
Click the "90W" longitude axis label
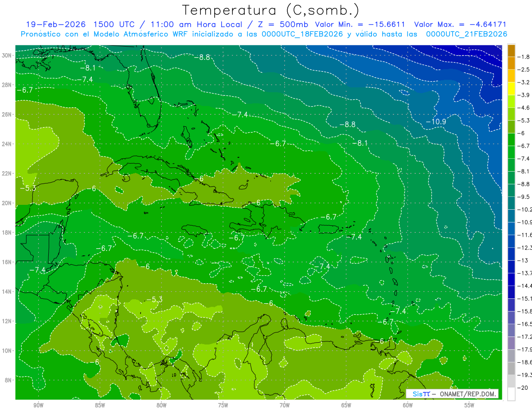tap(39, 405)
